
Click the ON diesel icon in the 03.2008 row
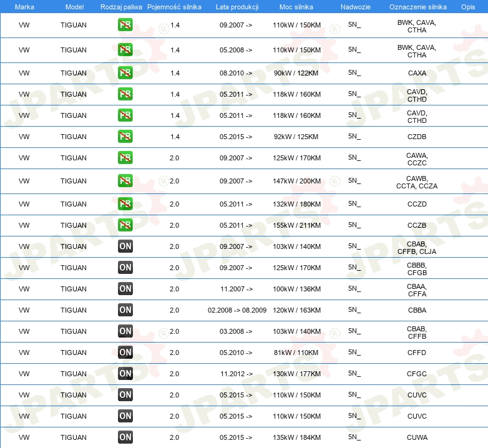pos(125,331)
